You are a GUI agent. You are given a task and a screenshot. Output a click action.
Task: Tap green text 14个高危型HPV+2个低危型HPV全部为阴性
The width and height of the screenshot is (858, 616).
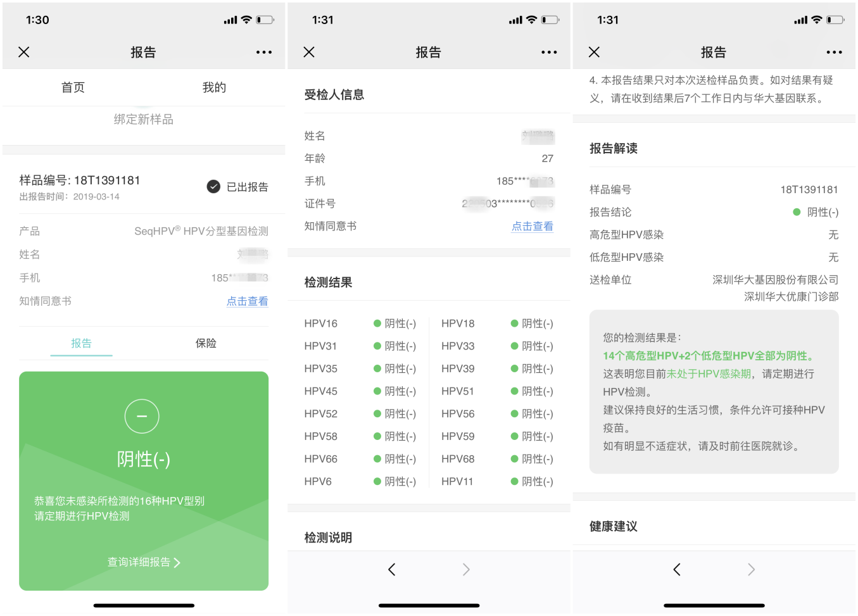coord(708,356)
